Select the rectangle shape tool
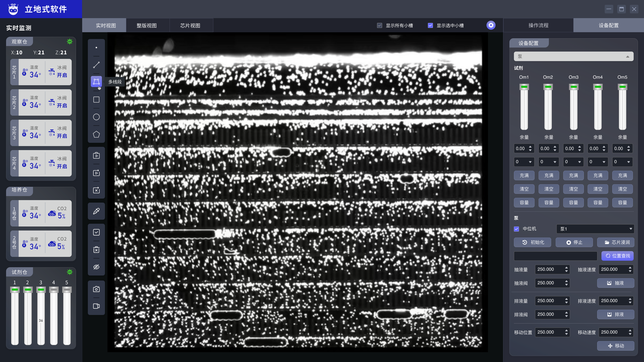 pyautogui.click(x=96, y=100)
